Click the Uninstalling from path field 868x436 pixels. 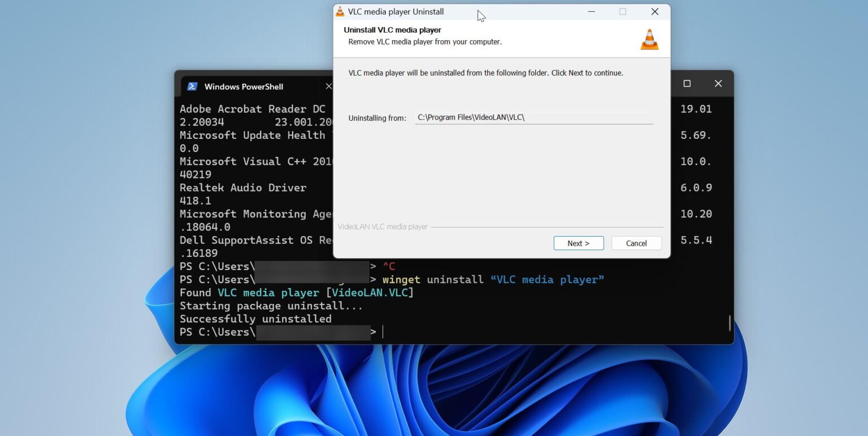click(533, 117)
